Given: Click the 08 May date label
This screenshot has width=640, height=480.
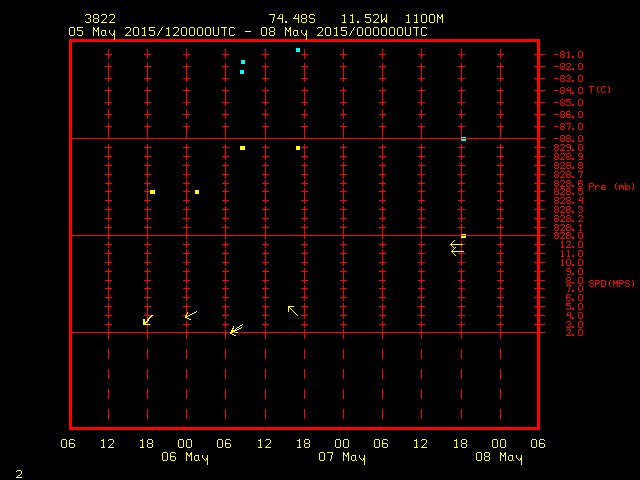Looking at the screenshot, I should [x=498, y=458].
